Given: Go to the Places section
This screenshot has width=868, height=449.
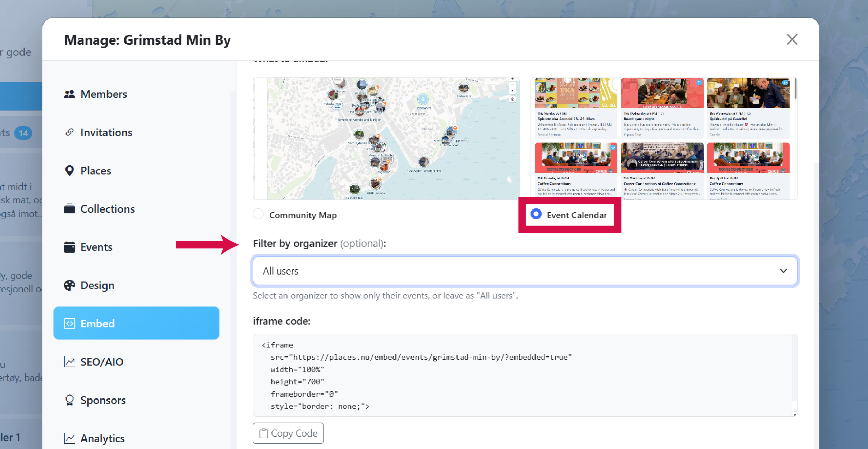Looking at the screenshot, I should point(136,171).
